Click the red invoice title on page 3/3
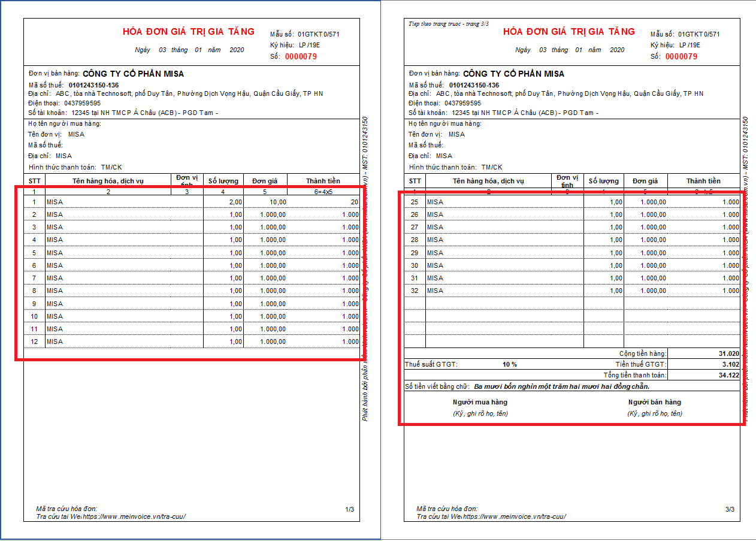The height and width of the screenshot is (541, 756). [569, 32]
